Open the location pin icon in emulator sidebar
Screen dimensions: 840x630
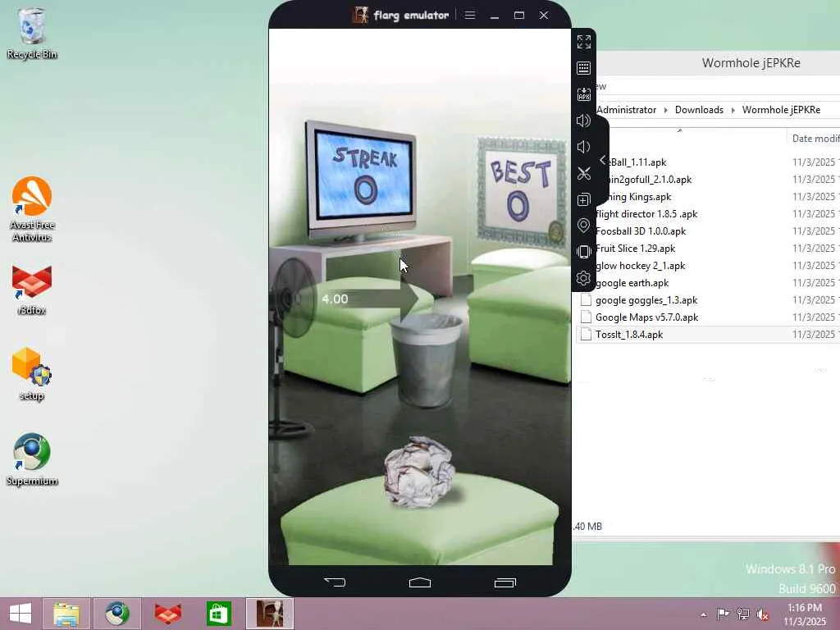[x=584, y=226]
